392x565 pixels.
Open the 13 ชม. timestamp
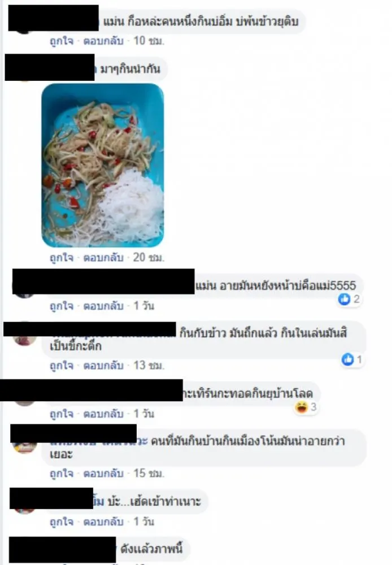(149, 366)
